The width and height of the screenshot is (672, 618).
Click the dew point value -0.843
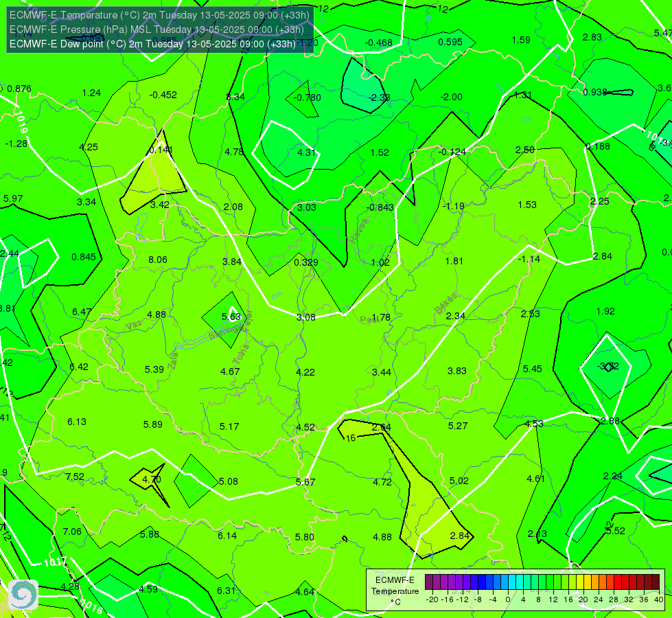pyautogui.click(x=380, y=207)
